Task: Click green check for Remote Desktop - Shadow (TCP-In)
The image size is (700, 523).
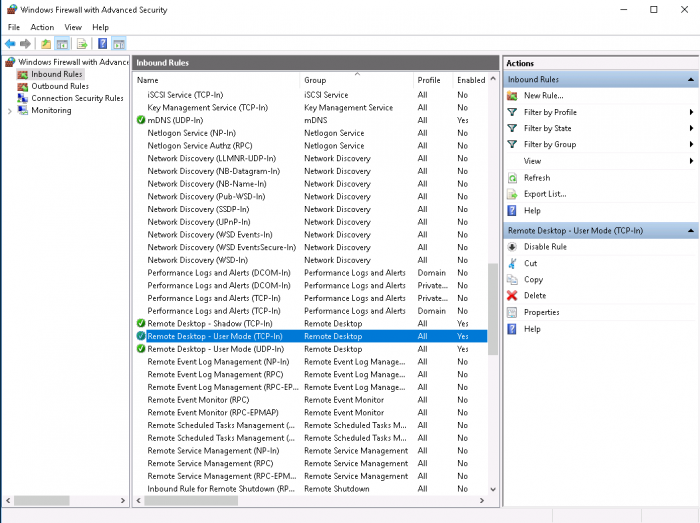Action: click(141, 324)
